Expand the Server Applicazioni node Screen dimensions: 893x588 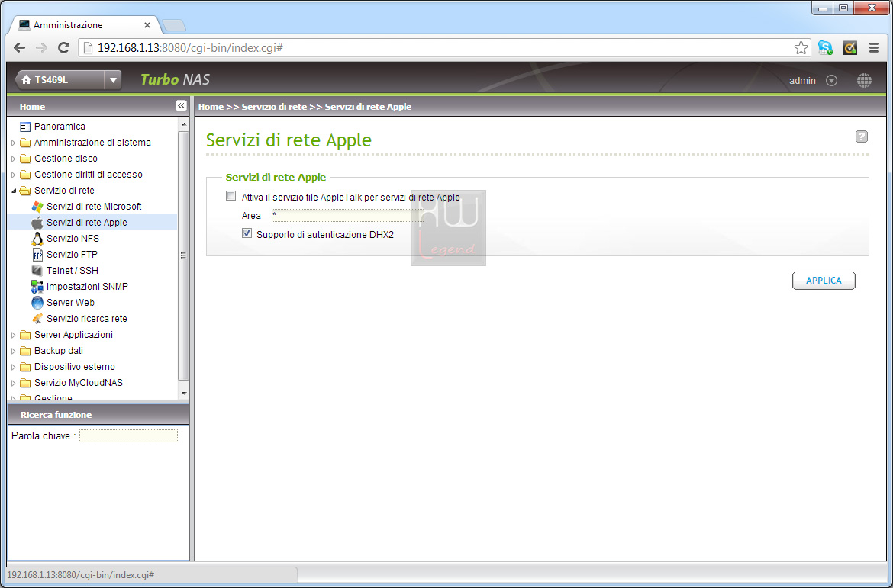(14, 336)
